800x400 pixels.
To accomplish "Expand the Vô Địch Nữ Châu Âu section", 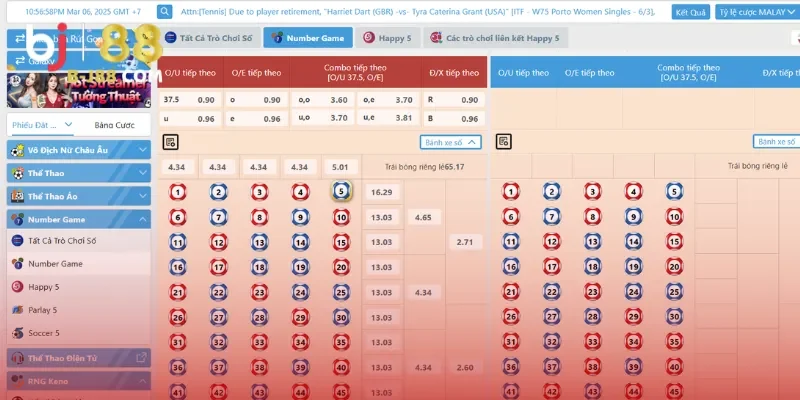I will pyautogui.click(x=141, y=150).
